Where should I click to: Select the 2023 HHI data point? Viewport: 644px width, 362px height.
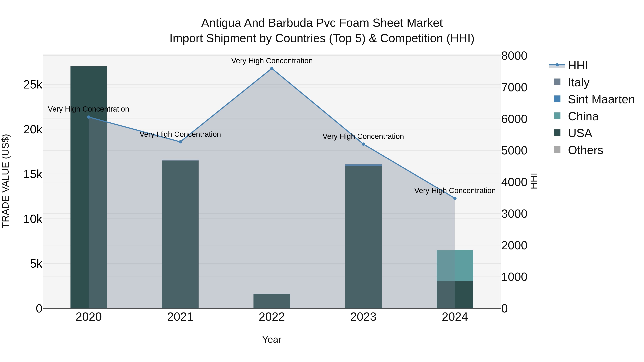[x=363, y=144]
